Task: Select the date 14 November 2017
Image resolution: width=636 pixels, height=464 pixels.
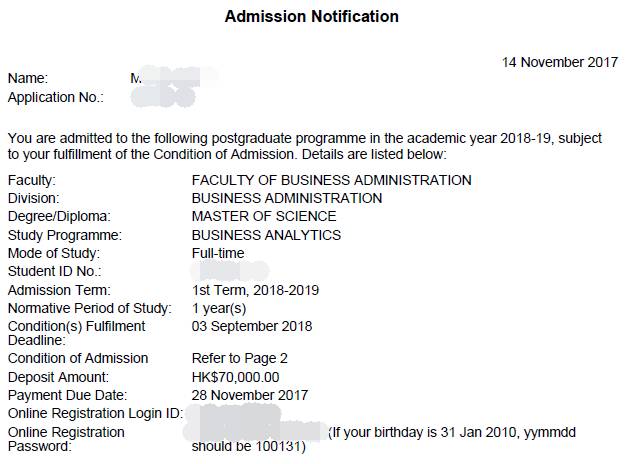Action: tap(560, 62)
